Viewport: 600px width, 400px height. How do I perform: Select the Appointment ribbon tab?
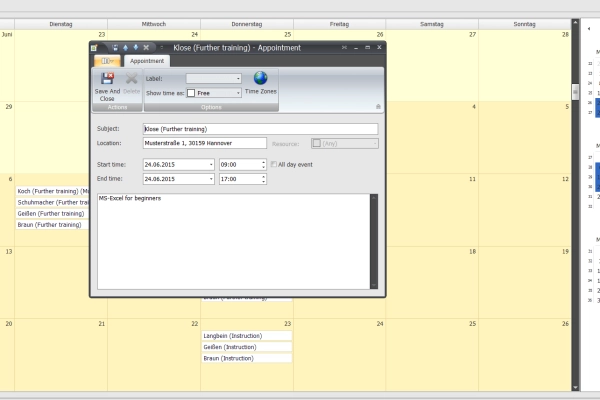(147, 61)
